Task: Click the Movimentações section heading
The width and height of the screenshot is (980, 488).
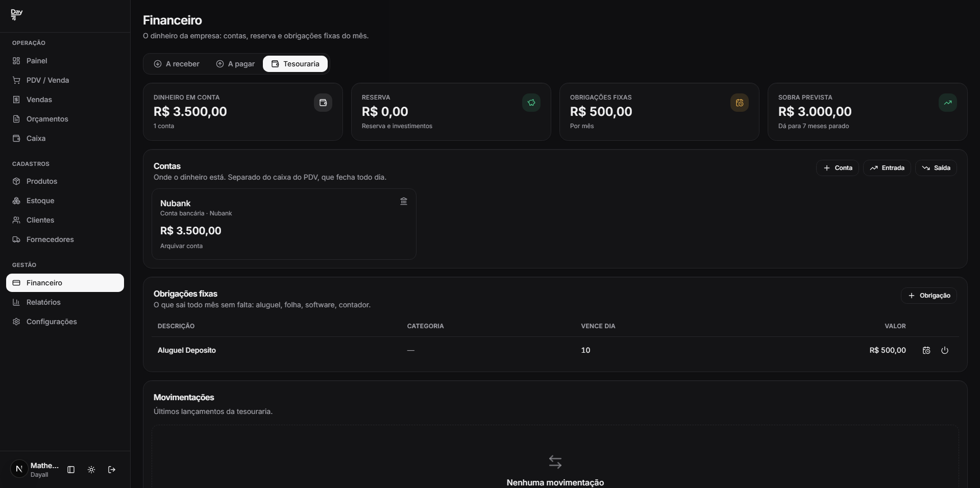Action: point(184,398)
